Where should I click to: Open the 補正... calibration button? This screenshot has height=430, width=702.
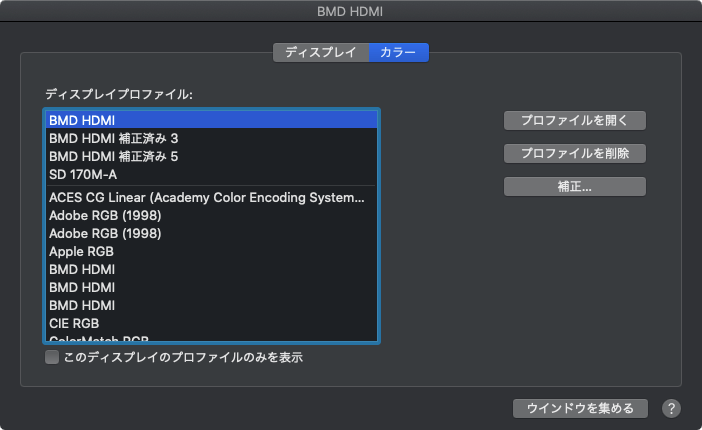[x=574, y=186]
